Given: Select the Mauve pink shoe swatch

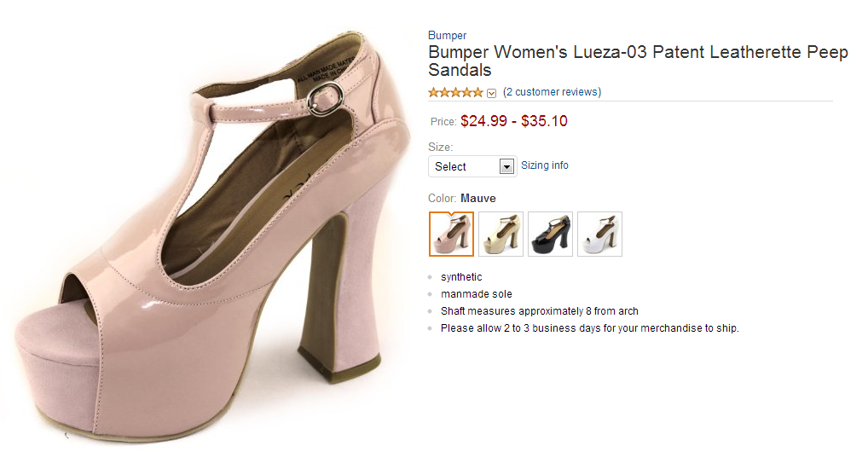Looking at the screenshot, I should pos(451,234).
